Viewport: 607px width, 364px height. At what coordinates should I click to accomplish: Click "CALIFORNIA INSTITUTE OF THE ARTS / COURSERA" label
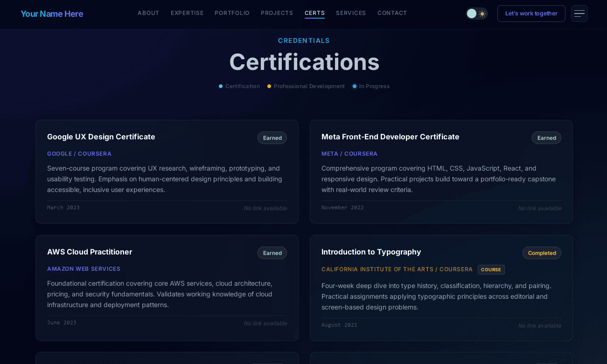[x=397, y=269]
